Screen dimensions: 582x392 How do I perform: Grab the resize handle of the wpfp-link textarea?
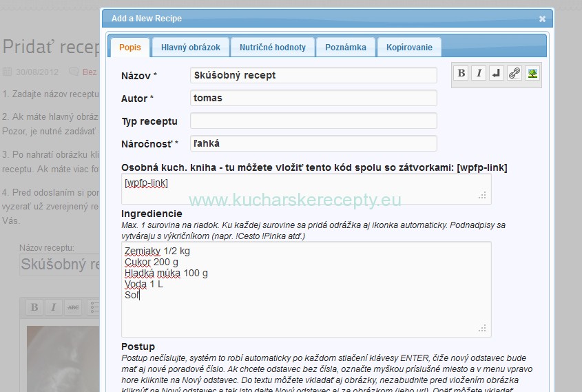point(482,195)
